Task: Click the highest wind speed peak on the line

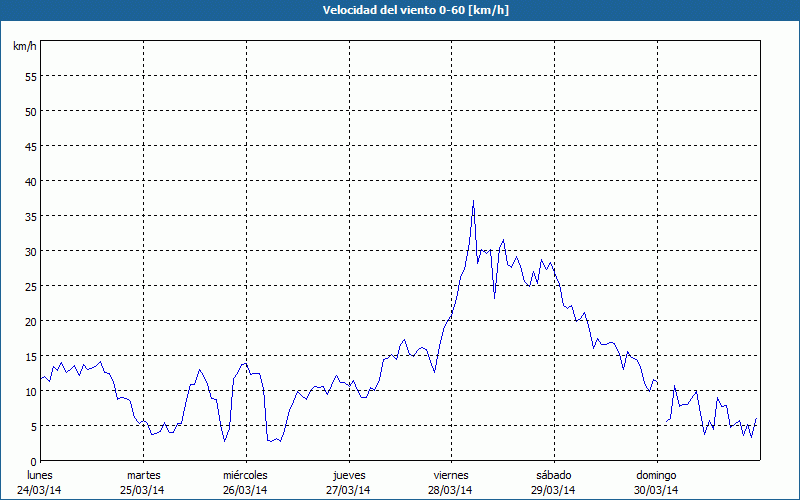Action: click(x=473, y=202)
